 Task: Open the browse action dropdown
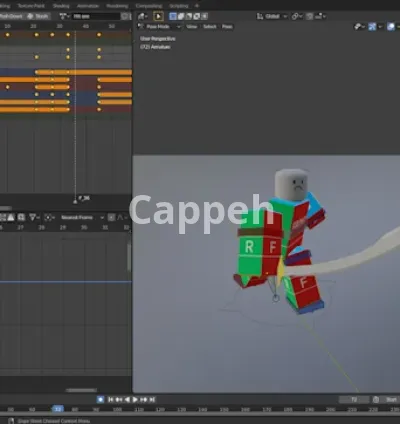point(64,16)
